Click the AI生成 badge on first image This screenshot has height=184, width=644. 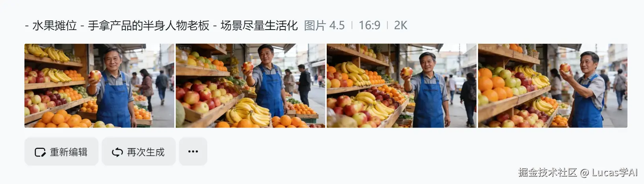pos(34,48)
